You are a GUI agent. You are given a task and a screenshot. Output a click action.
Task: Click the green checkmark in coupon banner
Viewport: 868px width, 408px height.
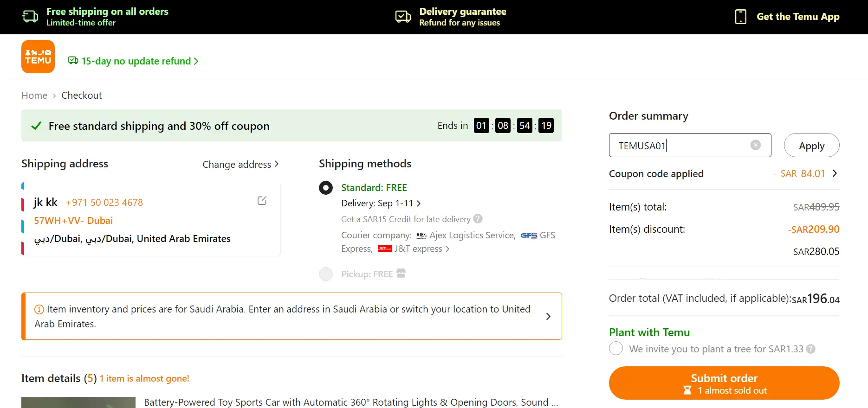36,126
